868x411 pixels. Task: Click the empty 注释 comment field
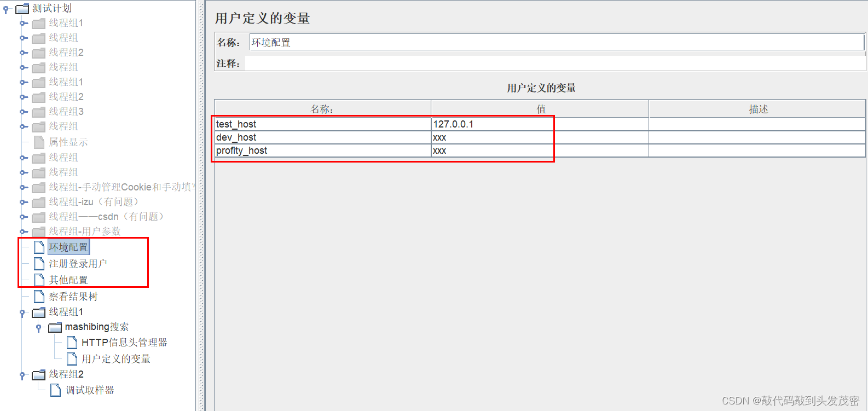(x=555, y=63)
